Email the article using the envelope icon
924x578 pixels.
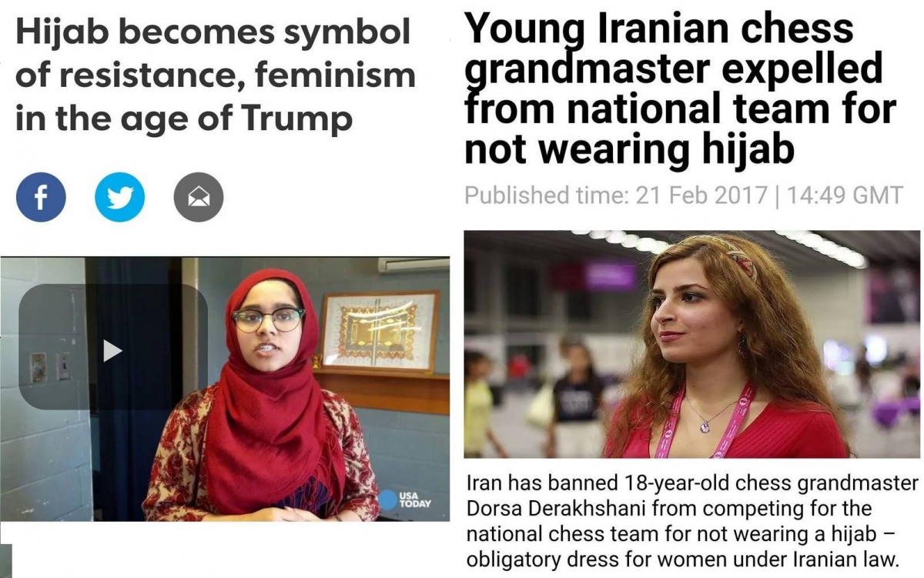[x=199, y=197]
